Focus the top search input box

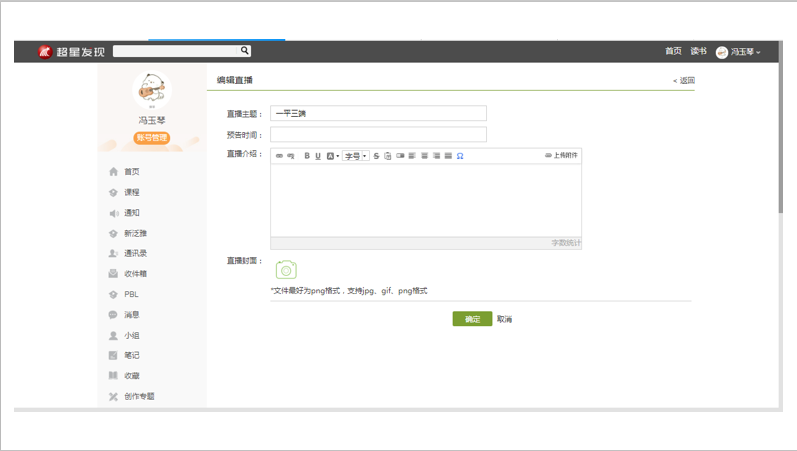175,51
